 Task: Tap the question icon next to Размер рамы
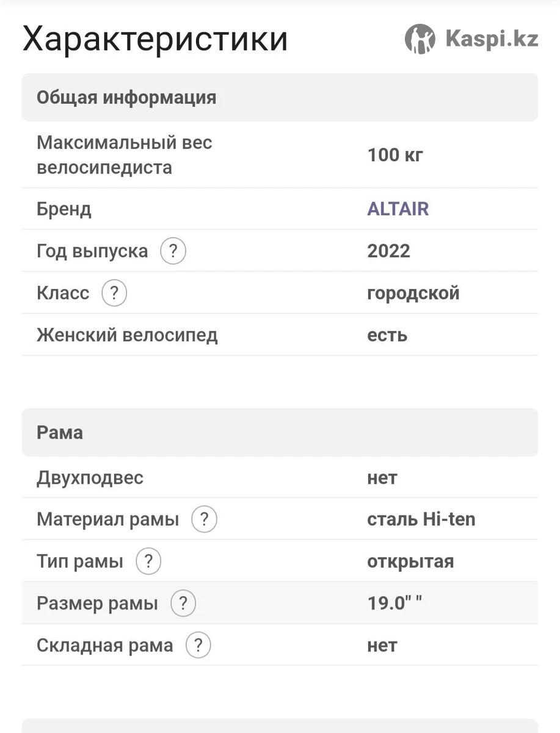183,604
